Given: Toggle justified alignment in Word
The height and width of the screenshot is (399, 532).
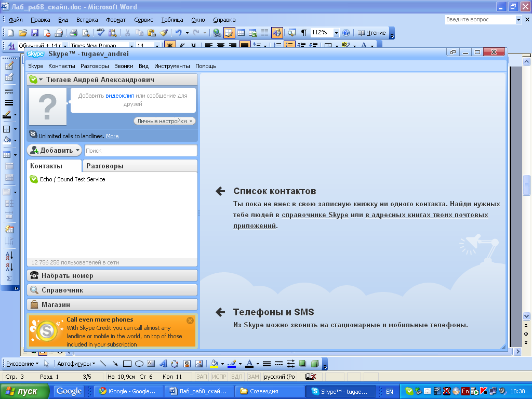Looking at the screenshot, I should click(245, 45).
